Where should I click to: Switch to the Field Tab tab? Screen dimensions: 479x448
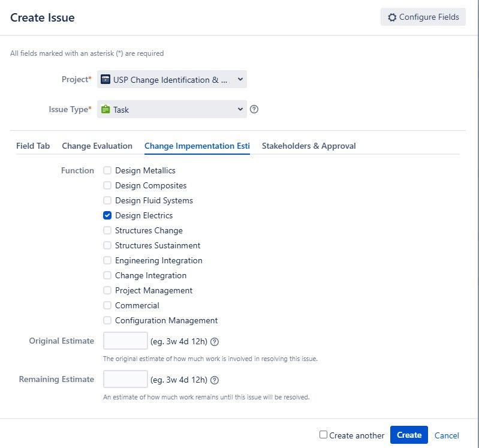point(33,146)
